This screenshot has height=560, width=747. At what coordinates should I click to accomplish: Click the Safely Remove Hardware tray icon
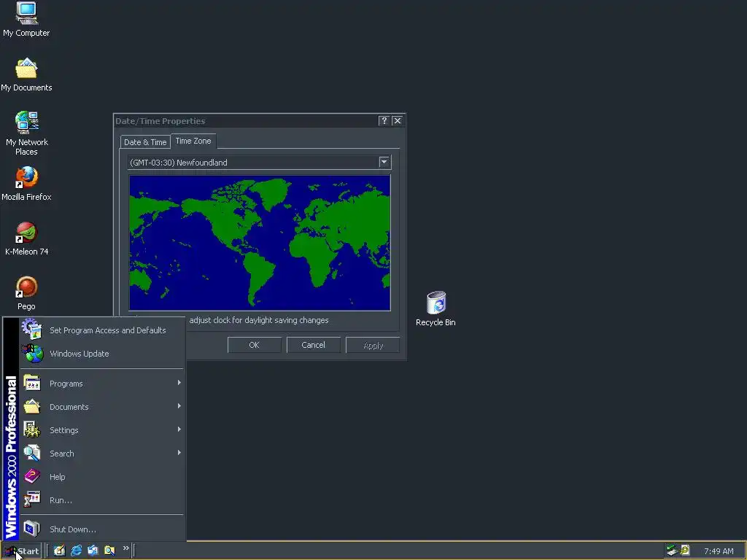[x=672, y=551]
